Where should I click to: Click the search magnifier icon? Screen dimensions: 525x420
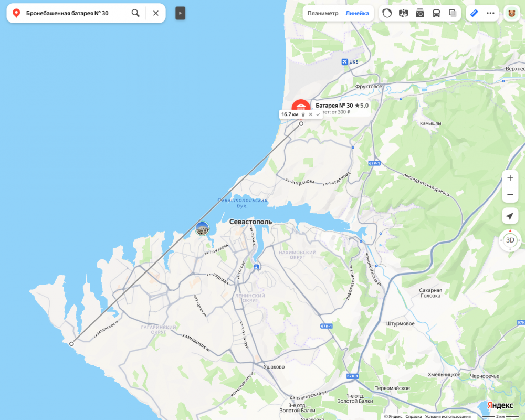click(x=135, y=13)
